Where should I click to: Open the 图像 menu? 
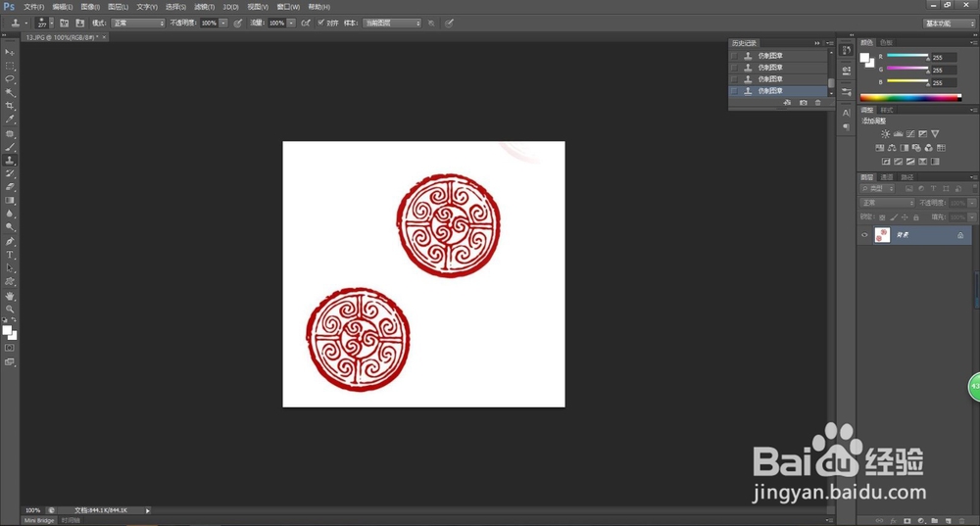click(90, 7)
